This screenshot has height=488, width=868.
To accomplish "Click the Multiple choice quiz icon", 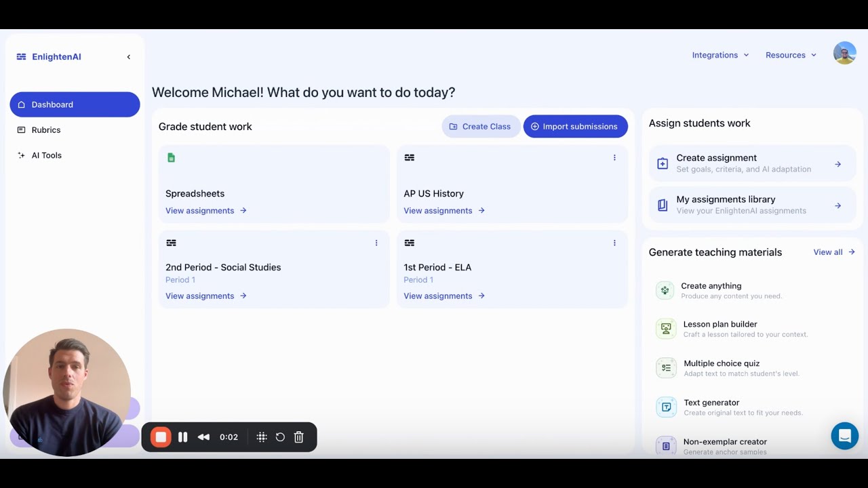I will click(666, 368).
